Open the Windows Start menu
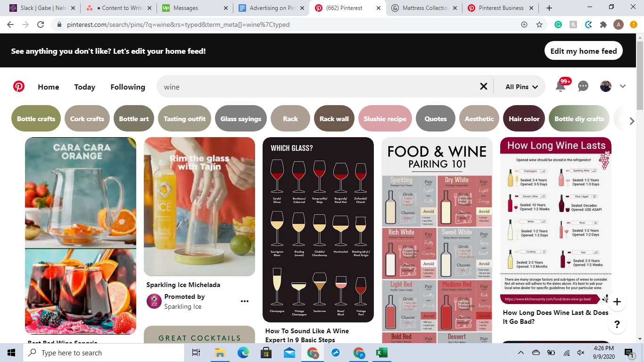 (11, 353)
